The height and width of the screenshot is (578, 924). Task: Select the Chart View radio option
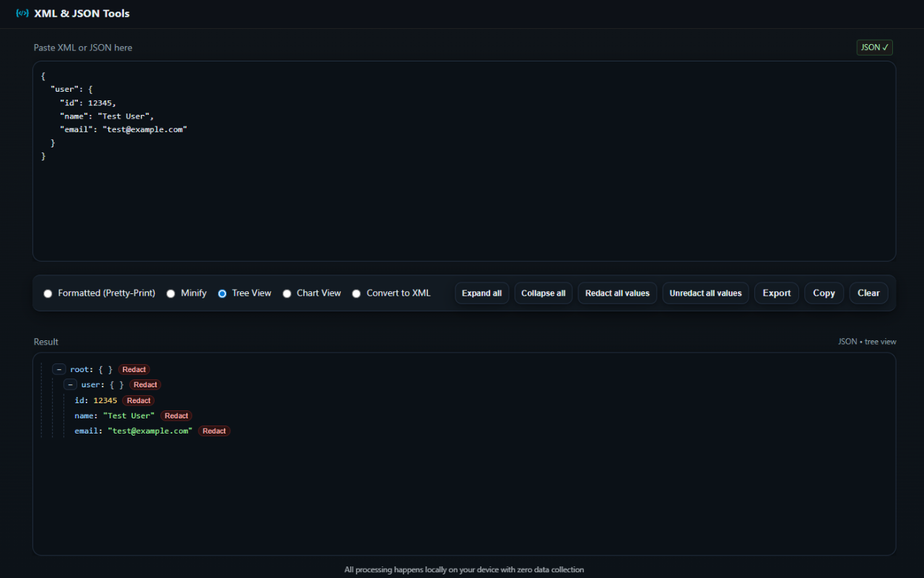coord(287,293)
